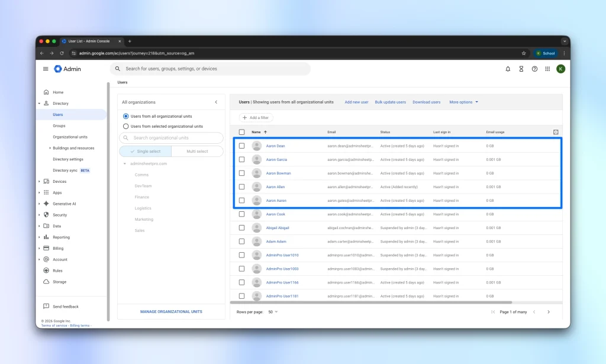Open the hamburger main menu icon
This screenshot has height=364, width=606.
[x=46, y=69]
